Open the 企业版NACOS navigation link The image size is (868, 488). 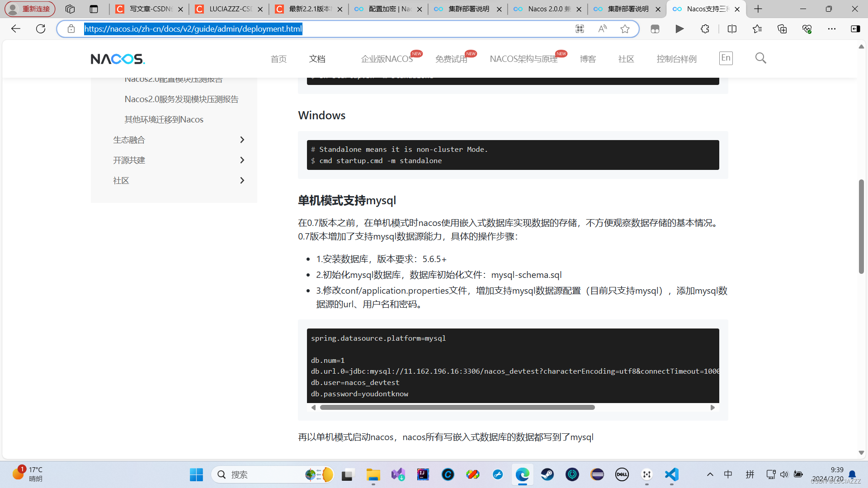coord(387,59)
